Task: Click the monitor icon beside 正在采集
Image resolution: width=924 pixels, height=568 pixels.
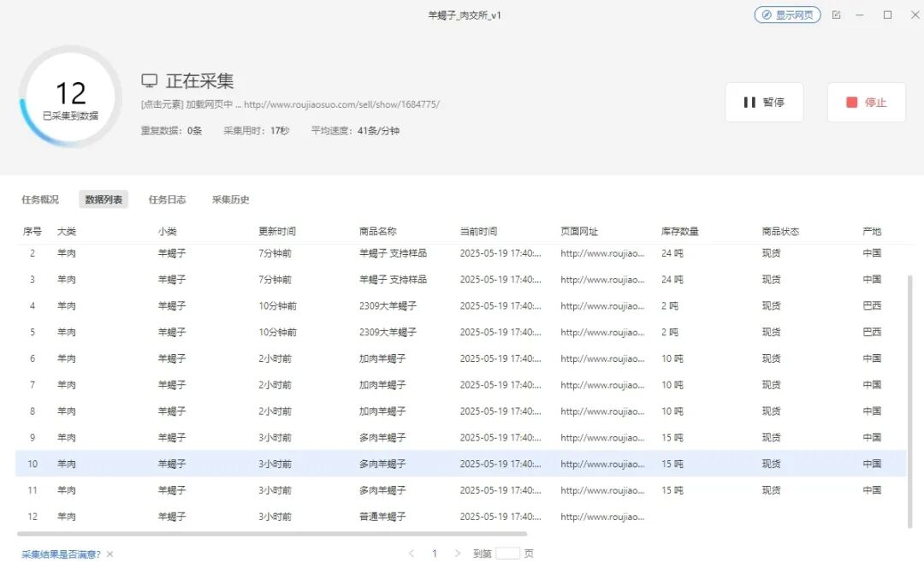Action: [x=151, y=79]
